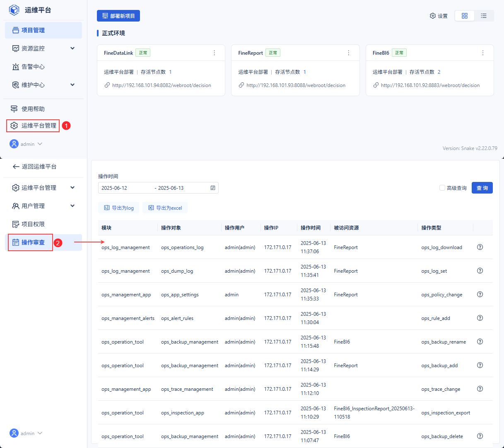Show details for ops_trace_change row

pyautogui.click(x=480, y=389)
